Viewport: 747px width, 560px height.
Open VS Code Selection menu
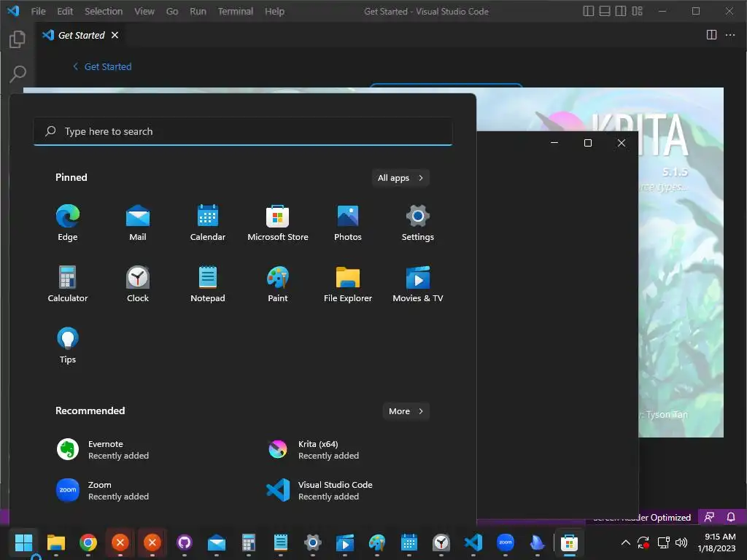pyautogui.click(x=104, y=11)
